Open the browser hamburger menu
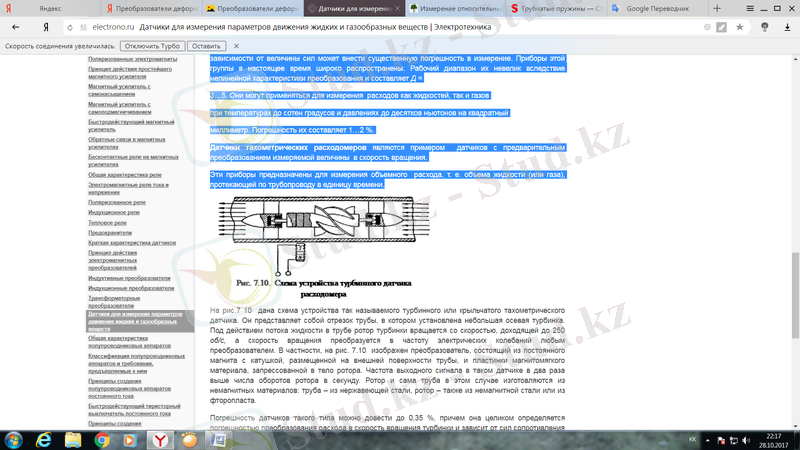 [749, 8]
